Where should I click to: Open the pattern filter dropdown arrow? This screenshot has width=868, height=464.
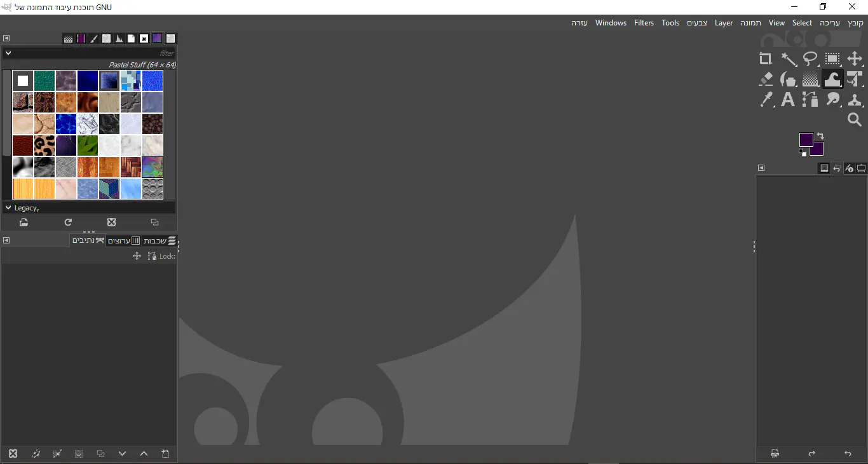[x=8, y=53]
